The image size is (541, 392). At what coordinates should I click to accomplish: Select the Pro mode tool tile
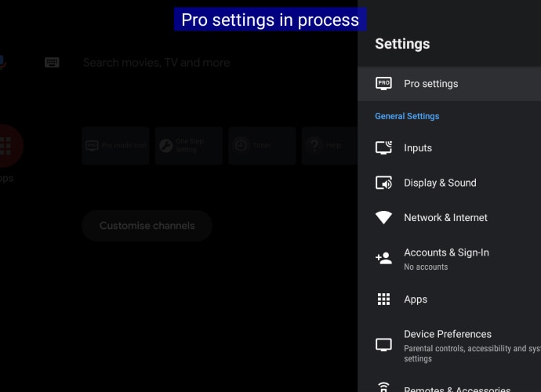[115, 145]
